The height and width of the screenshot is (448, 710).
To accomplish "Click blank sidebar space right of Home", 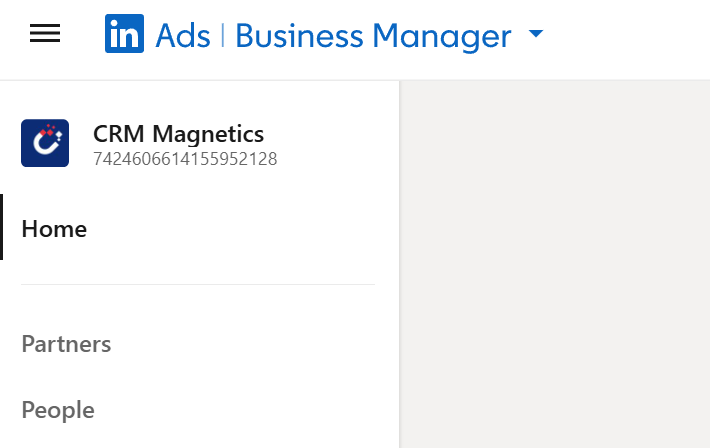I will pos(250,229).
